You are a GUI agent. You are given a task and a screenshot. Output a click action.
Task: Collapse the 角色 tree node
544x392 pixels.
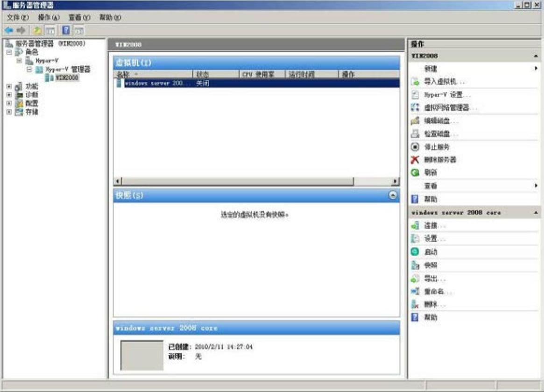click(x=9, y=52)
